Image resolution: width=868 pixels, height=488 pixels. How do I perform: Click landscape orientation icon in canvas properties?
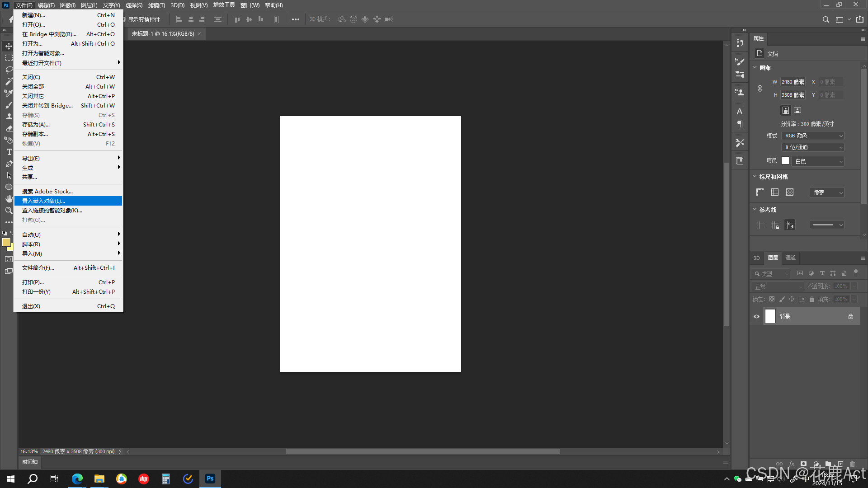click(797, 110)
